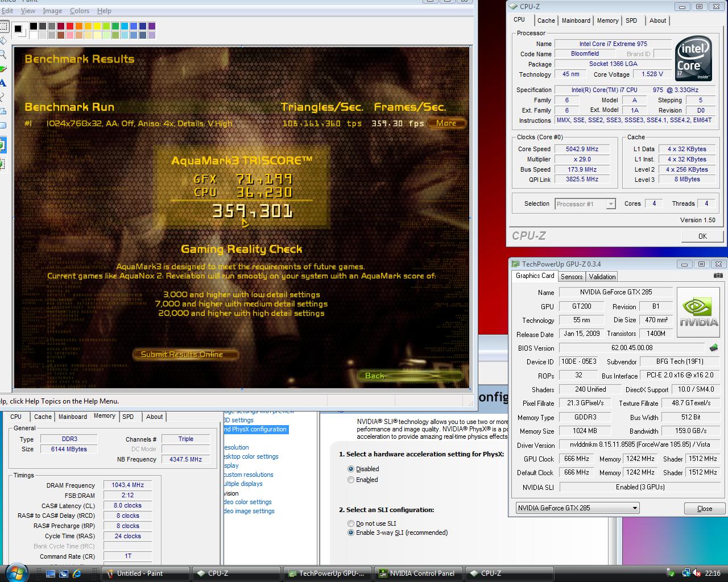Screen dimensions: 728x582
Task: Switch to Memory tab in top CPU-Z
Action: pyautogui.click(x=607, y=20)
